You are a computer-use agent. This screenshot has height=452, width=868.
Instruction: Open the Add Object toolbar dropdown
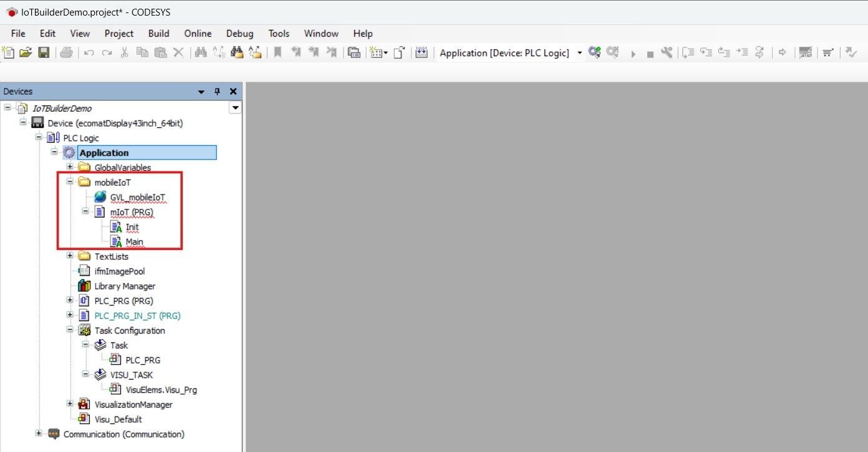pos(386,53)
